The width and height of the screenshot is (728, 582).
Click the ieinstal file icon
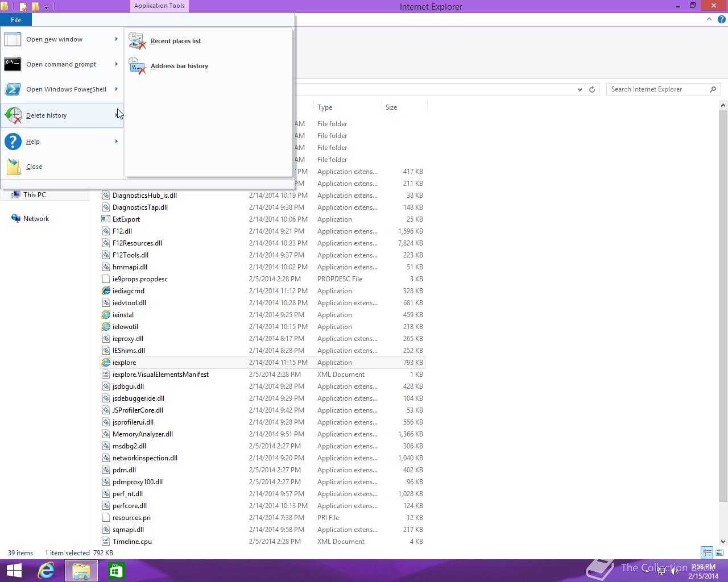[106, 315]
